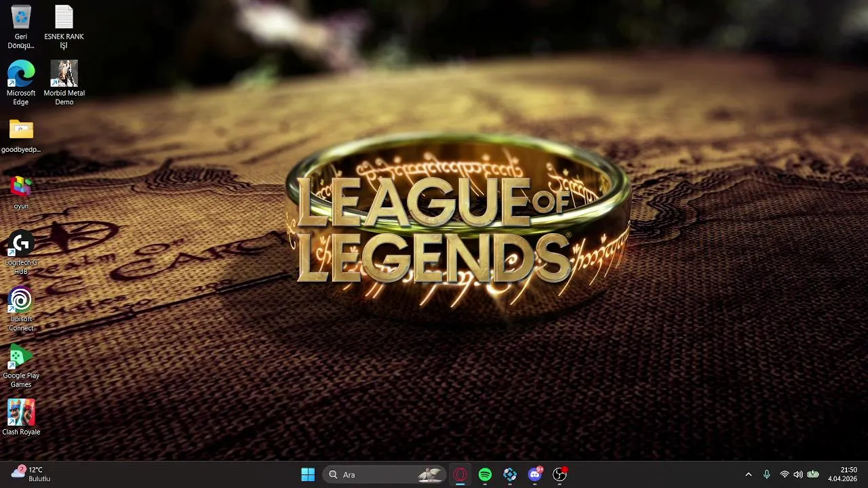Open the weather widget showing 12°C Bulutlu

(31, 474)
